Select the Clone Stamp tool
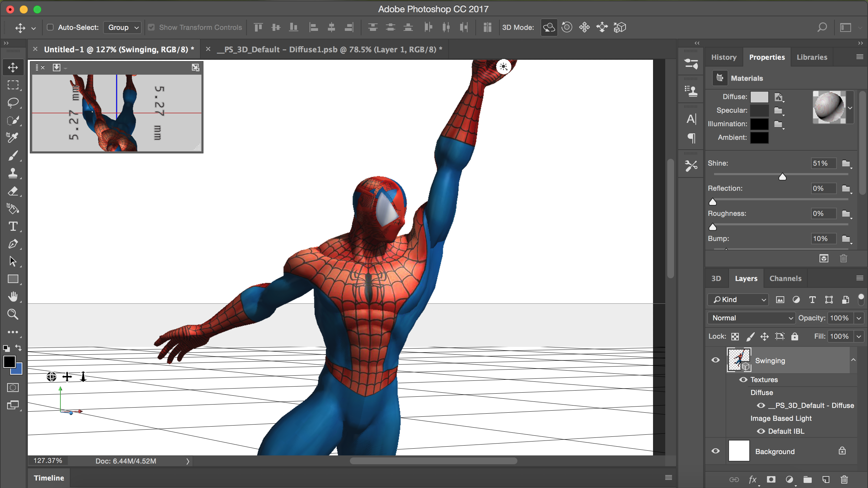Screen dimensions: 868x488 pyautogui.click(x=13, y=173)
